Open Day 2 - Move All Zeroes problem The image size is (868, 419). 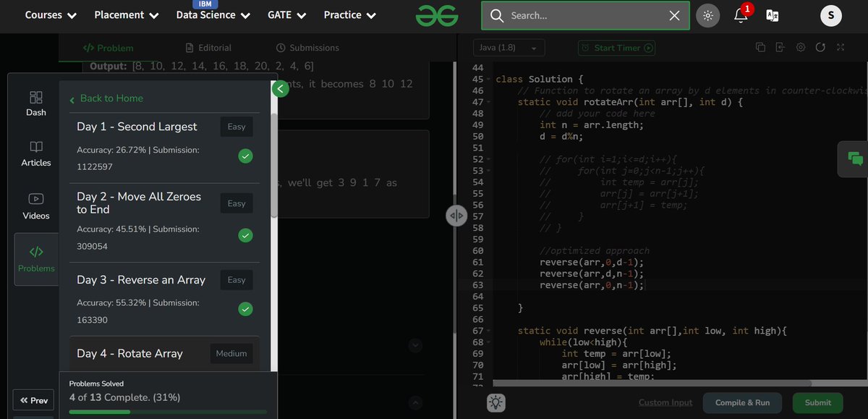point(140,203)
